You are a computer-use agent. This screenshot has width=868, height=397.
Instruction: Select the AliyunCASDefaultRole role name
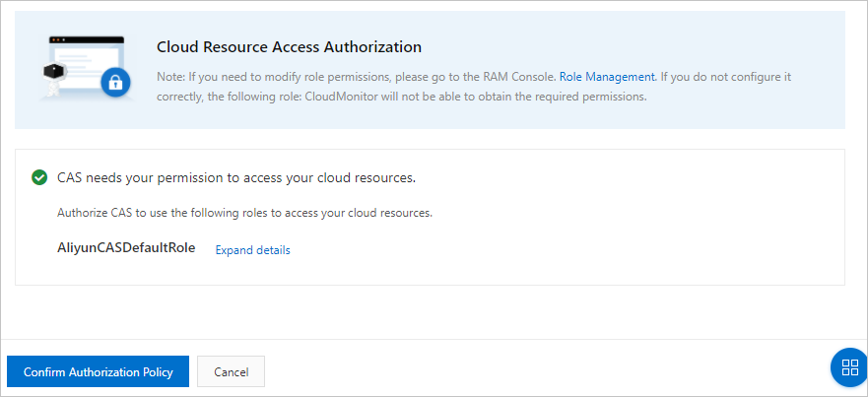126,248
